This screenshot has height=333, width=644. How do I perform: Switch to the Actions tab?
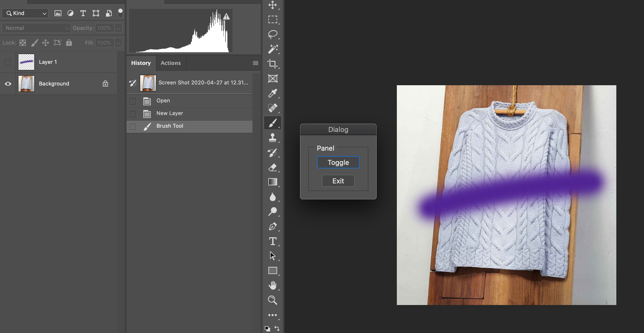(171, 63)
